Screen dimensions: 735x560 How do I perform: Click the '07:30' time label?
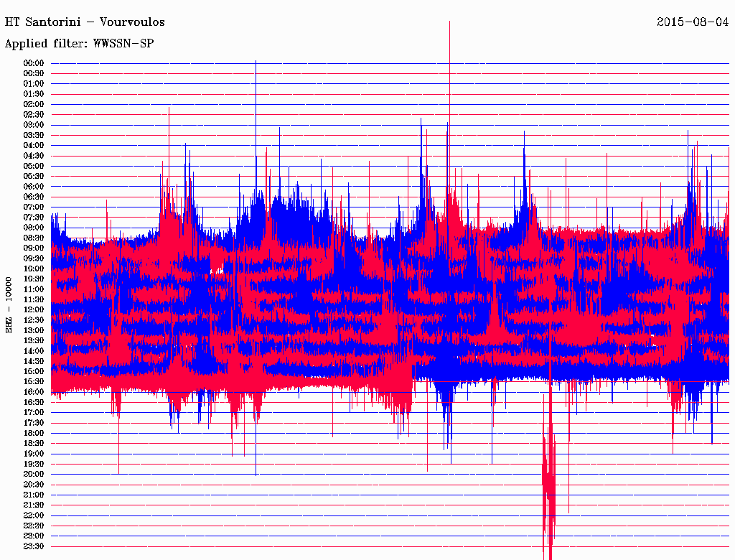pos(34,218)
